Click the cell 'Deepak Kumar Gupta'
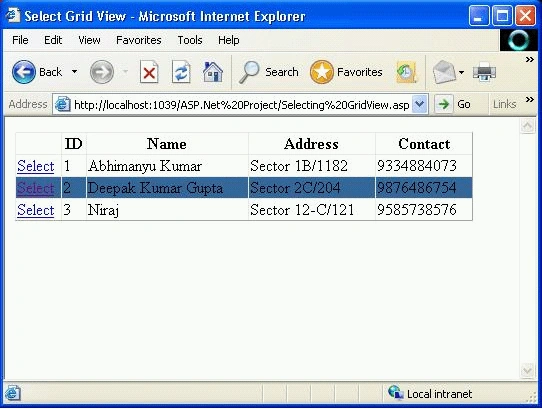 coord(167,188)
